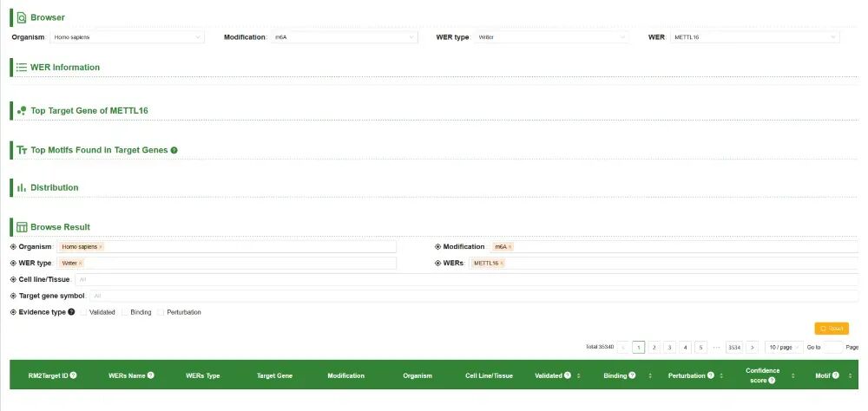Click the Total 35340 results count
Screen dimensions: 868x411
pos(600,347)
